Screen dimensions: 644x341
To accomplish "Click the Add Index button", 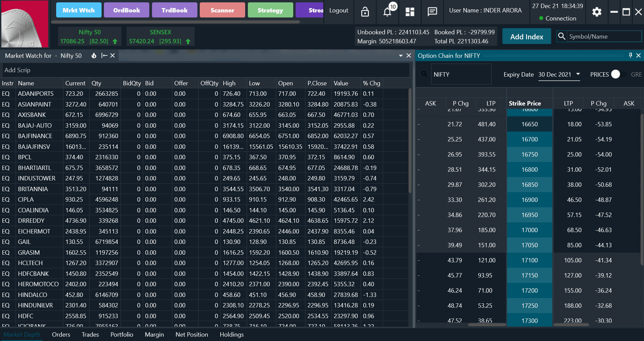I will tap(526, 36).
